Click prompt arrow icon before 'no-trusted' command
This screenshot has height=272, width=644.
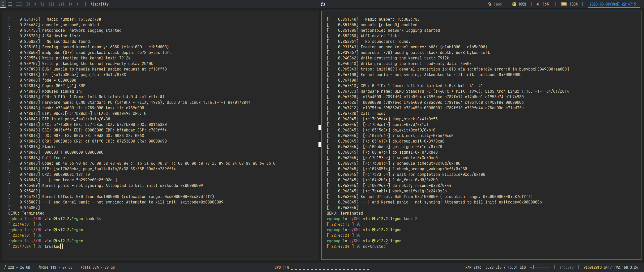tap(358, 246)
